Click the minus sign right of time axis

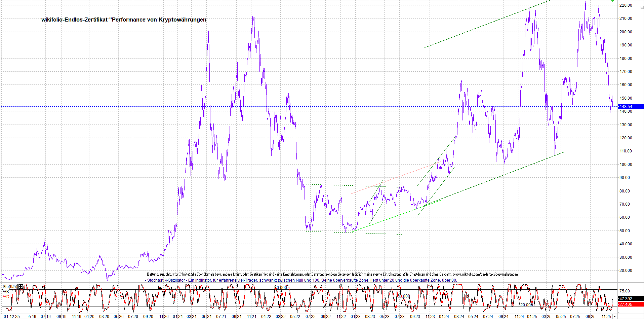(x=615, y=317)
